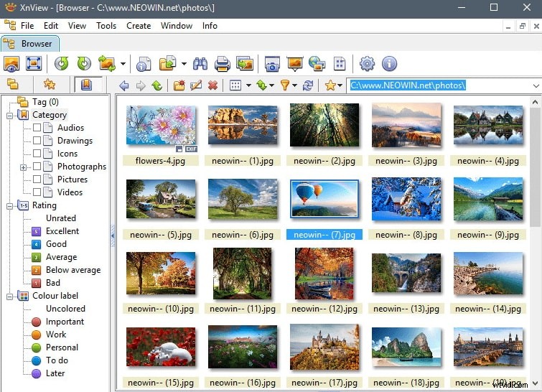Click the web page creation icon
542x392 pixels.
pos(317,64)
